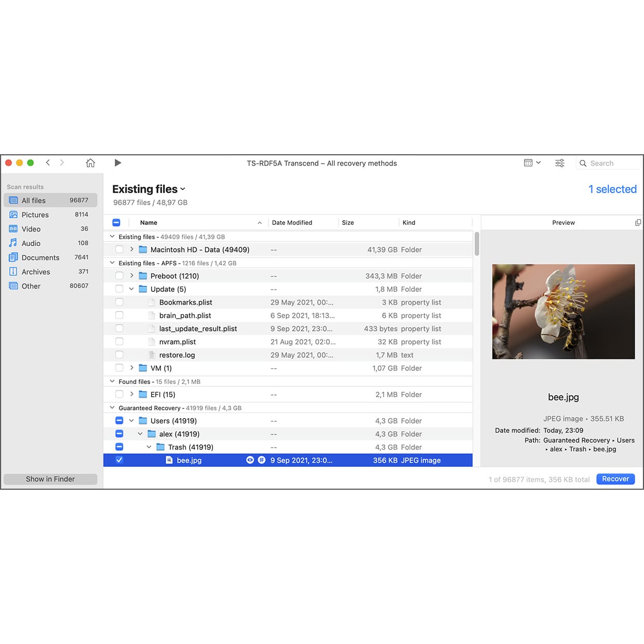
Task: Click the eye preview icon on bee.jpg row
Action: point(250,460)
